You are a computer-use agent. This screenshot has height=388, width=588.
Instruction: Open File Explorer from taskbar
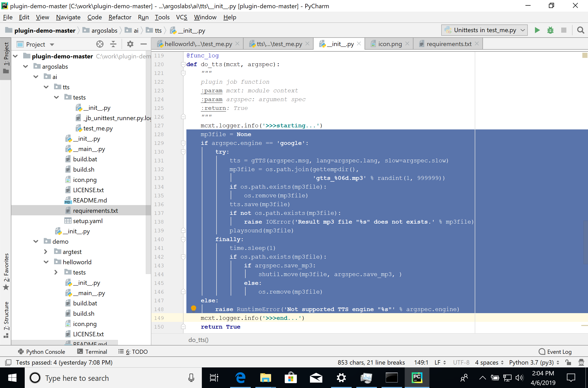pos(265,378)
